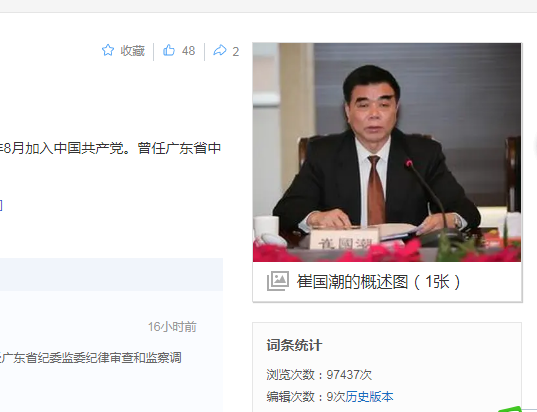Screen dimensions: 537x412
Task: Click the gray circular button at the right edge
Action: click(x=535, y=146)
